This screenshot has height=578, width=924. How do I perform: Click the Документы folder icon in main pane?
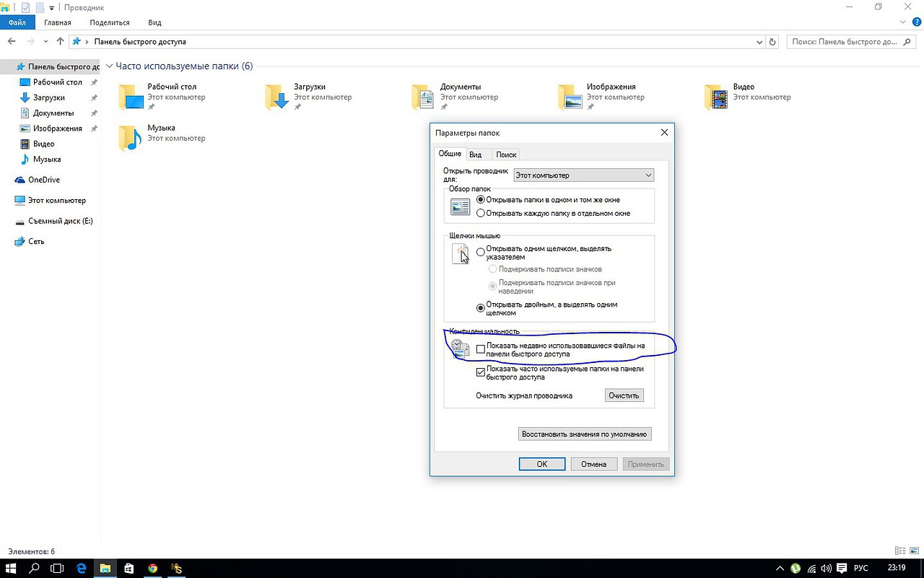click(x=423, y=96)
